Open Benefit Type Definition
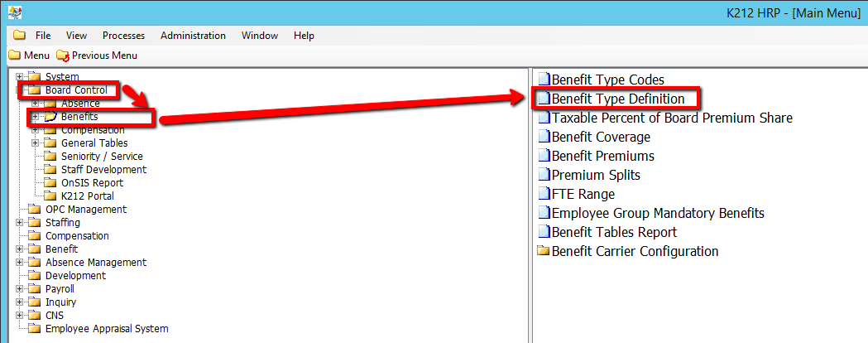The height and width of the screenshot is (343, 868). (x=617, y=99)
